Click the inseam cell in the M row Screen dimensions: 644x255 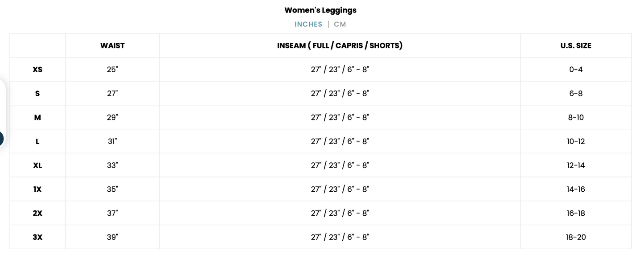click(x=340, y=117)
